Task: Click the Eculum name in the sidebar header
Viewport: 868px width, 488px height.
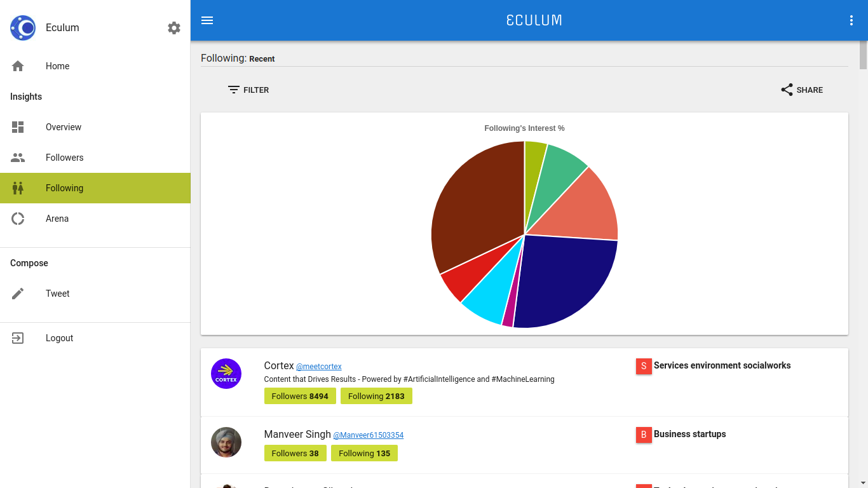Action: (62, 28)
